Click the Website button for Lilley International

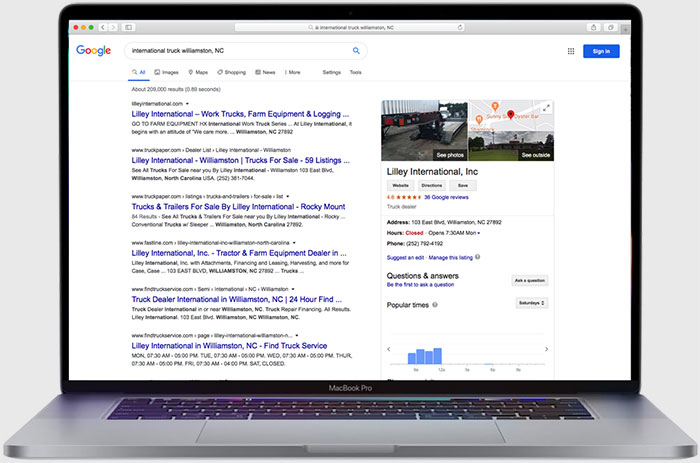[x=400, y=185]
